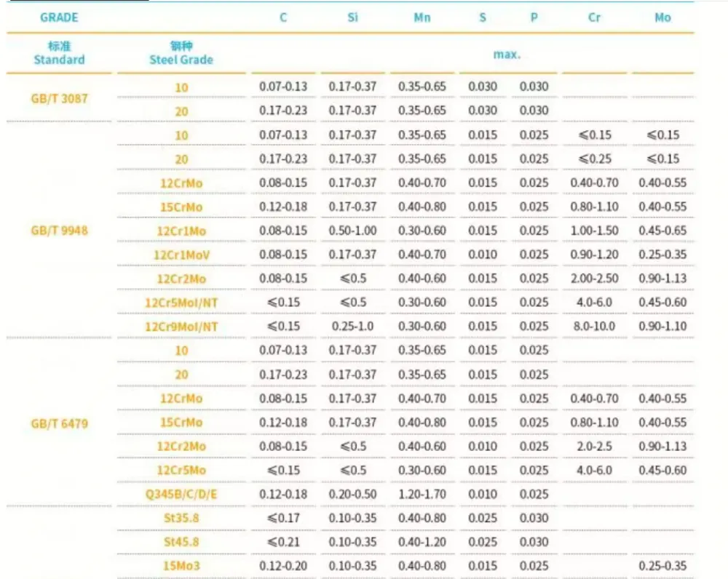Select the 12Cr1MoV steel grade

point(181,255)
